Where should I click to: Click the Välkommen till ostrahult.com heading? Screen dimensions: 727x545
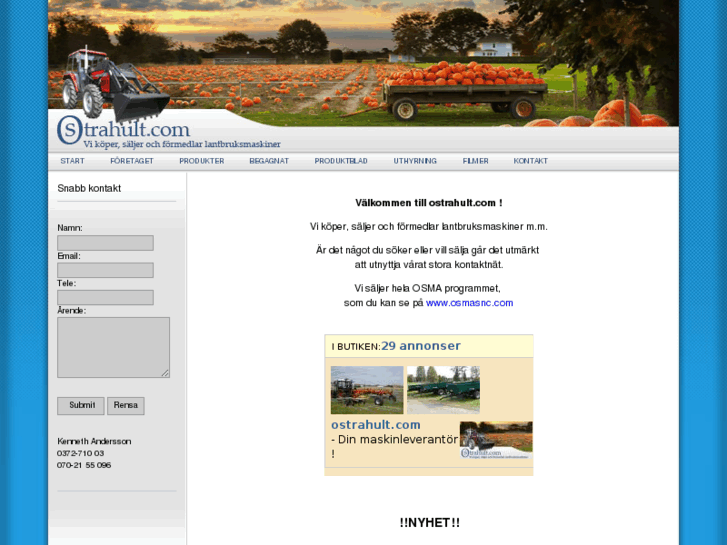(x=429, y=203)
